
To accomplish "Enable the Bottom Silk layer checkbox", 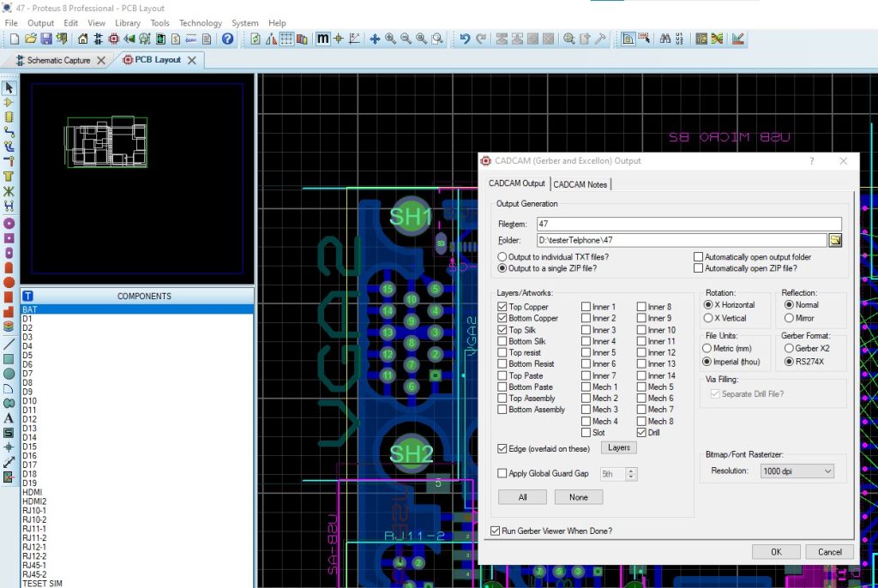I will 502,341.
